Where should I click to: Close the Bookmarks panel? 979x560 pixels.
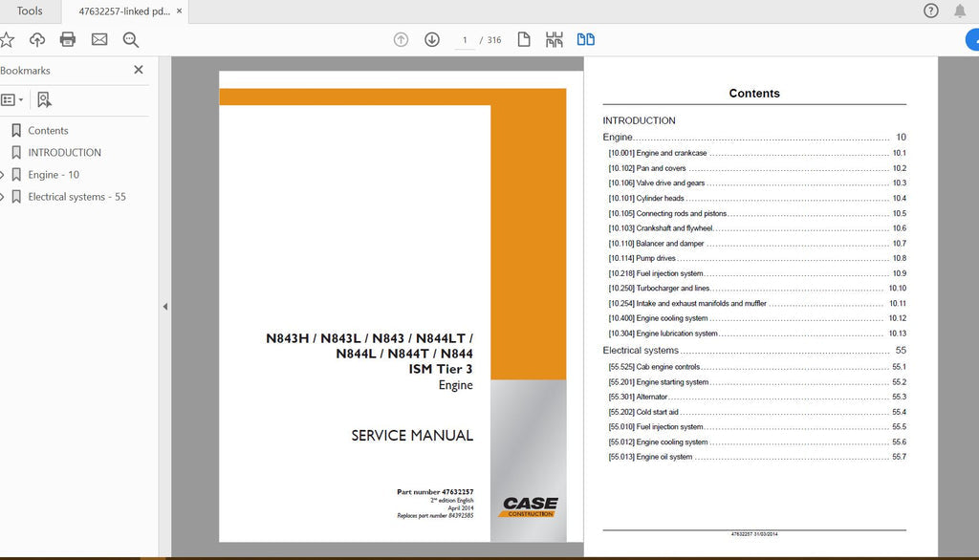point(139,70)
